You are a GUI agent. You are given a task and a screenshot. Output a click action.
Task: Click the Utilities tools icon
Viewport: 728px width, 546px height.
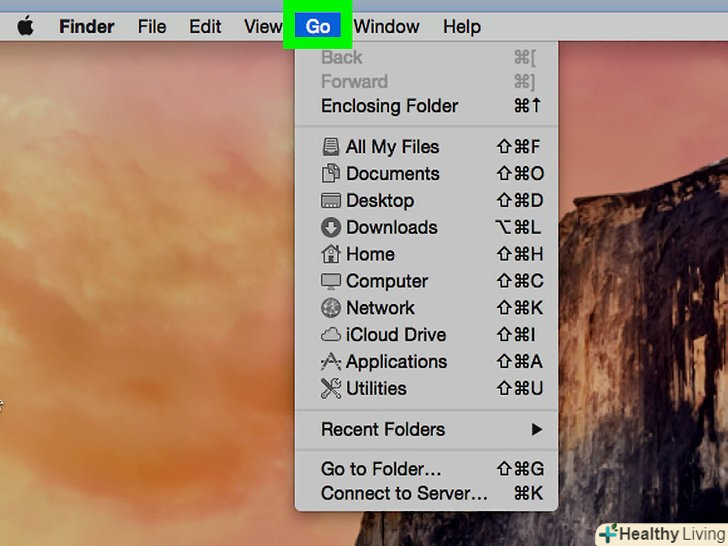tap(331, 388)
